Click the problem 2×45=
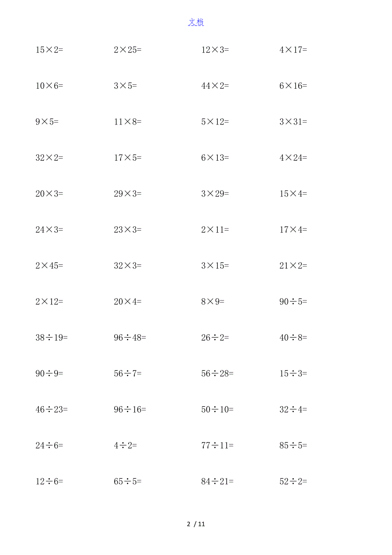The image size is (392, 555). (x=49, y=266)
